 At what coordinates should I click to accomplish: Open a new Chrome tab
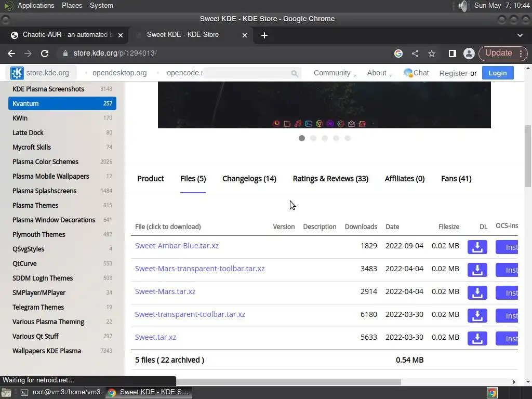pyautogui.click(x=264, y=35)
